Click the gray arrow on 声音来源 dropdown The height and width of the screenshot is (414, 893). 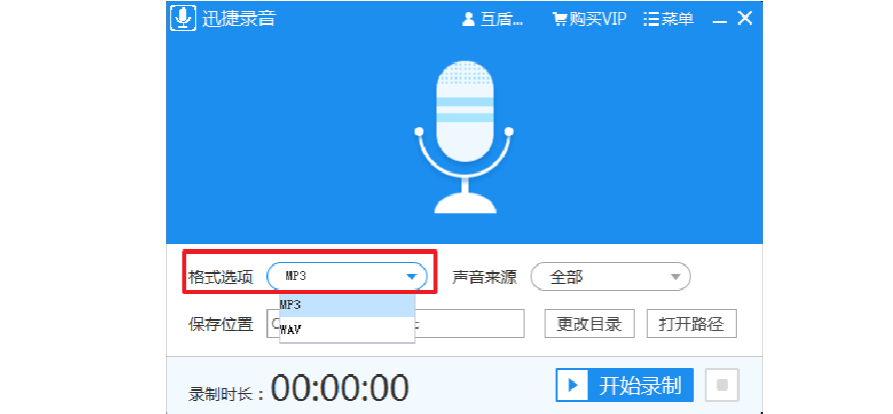click(676, 277)
